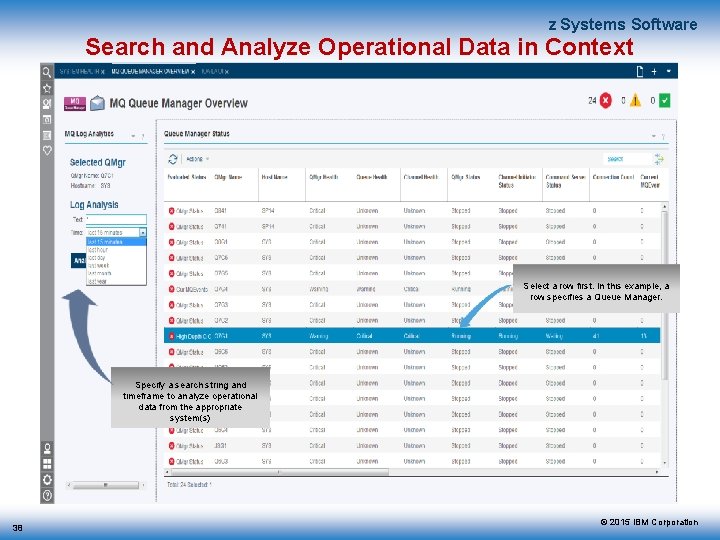Sort by the Command Server Status column header
Screen dimensions: 720x540
(565, 181)
